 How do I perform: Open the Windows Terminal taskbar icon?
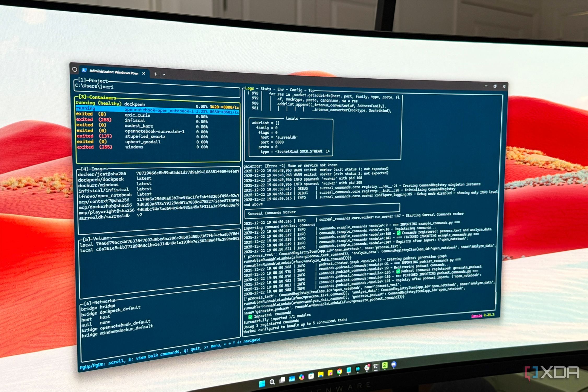(x=376, y=367)
